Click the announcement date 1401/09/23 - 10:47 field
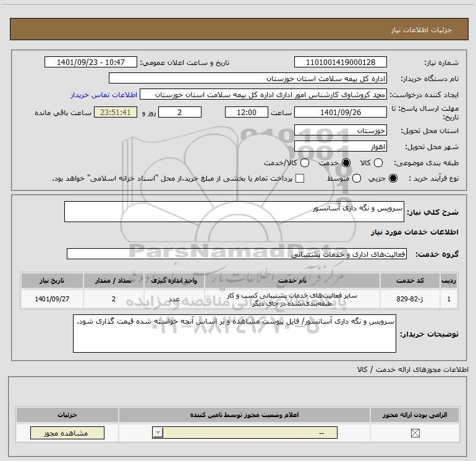The image size is (476, 461). tap(90, 62)
